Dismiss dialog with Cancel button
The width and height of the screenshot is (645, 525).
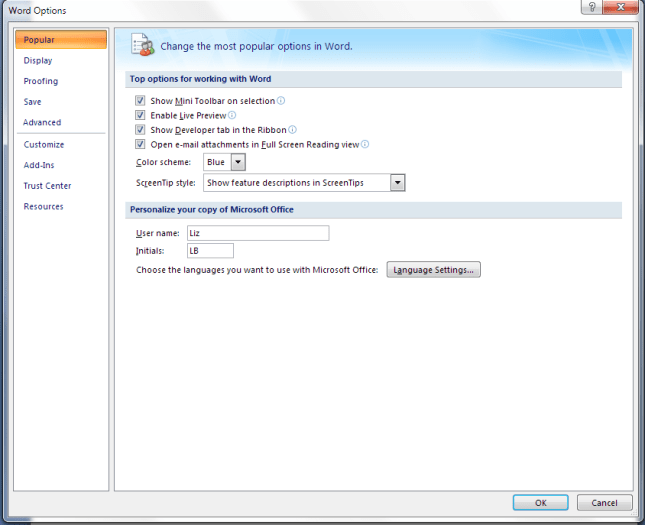pos(604,503)
